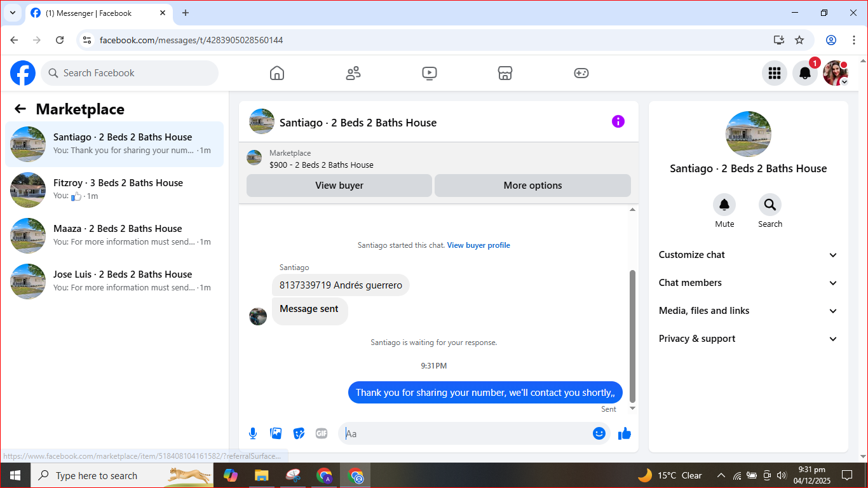
Task: Open the volume control in tray
Action: coord(782,475)
